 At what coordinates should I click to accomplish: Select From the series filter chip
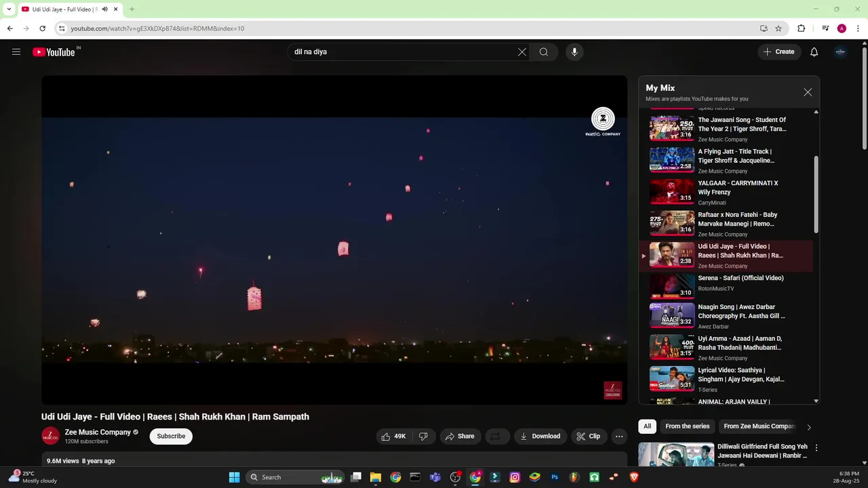688,426
